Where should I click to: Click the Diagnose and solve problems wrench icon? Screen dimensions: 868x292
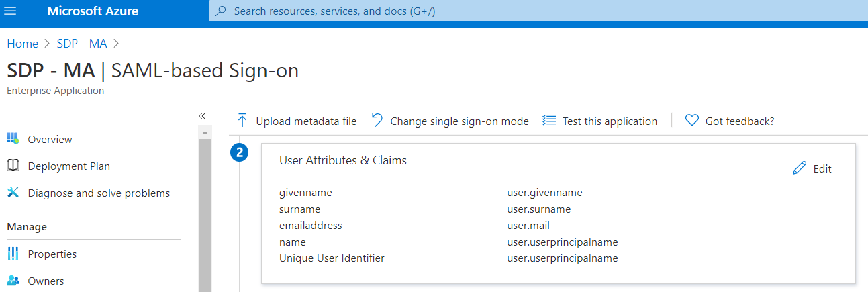[x=13, y=193]
